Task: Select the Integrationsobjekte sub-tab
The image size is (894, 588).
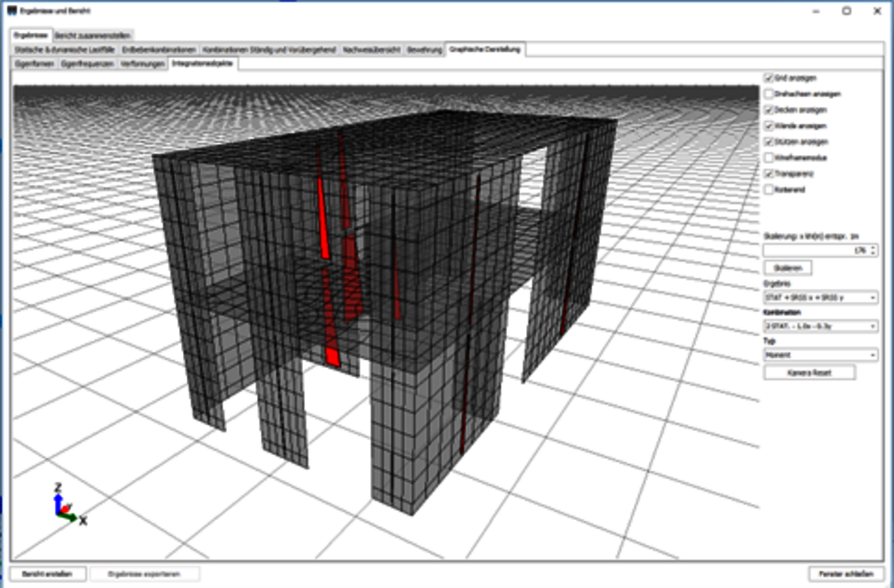Action: coord(204,64)
